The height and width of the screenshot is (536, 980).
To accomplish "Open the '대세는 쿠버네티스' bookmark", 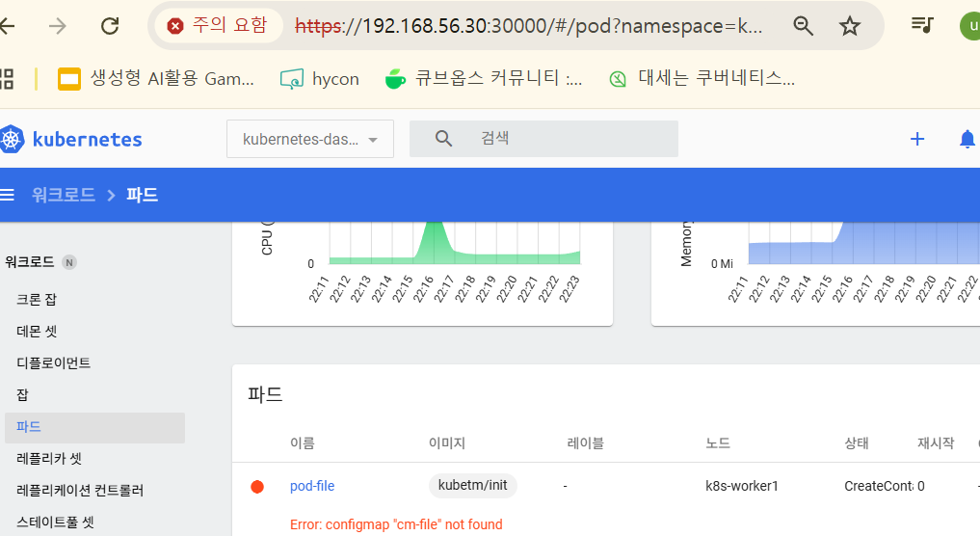I will coord(702,79).
